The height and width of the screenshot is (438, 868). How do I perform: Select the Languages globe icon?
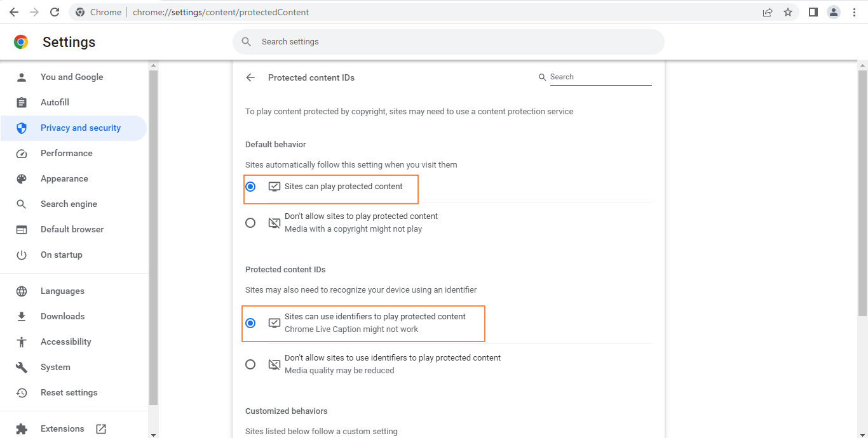[x=22, y=291]
